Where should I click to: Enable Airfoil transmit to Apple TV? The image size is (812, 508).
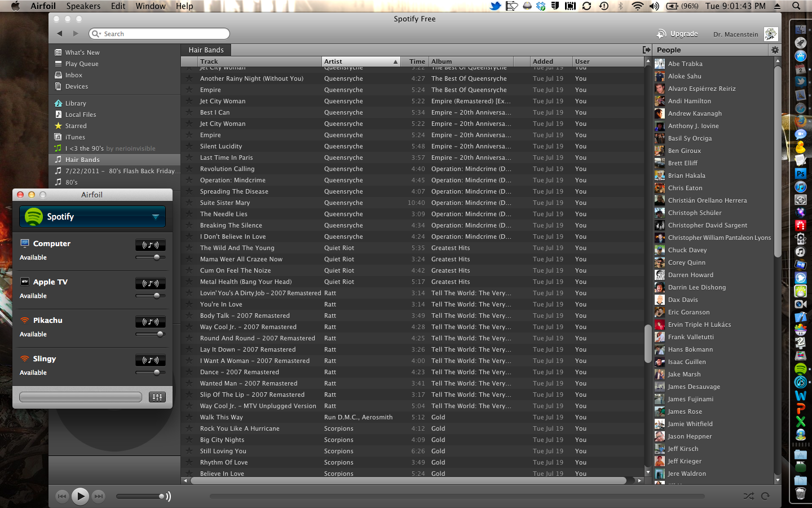pyautogui.click(x=151, y=283)
